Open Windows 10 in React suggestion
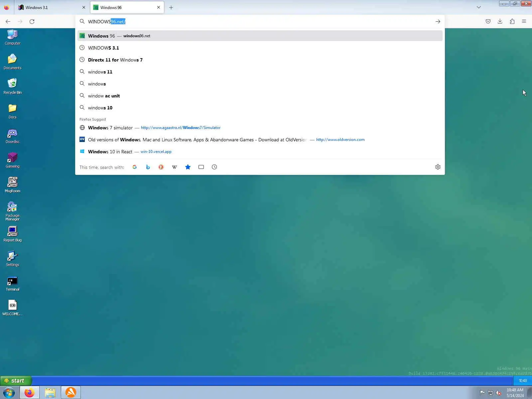The height and width of the screenshot is (399, 532). pos(260,152)
